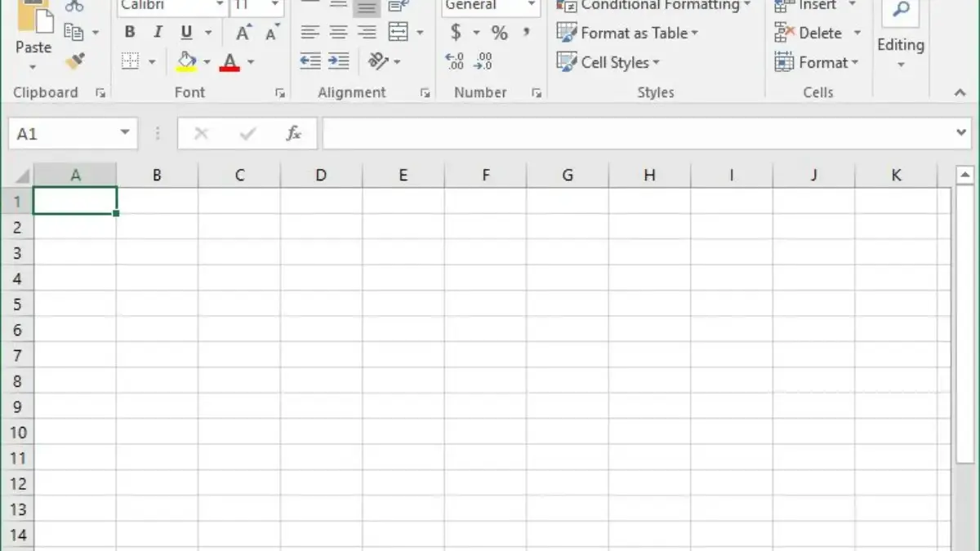Apply the Accounting Number Format dollar icon
Image resolution: width=980 pixels, height=551 pixels.
[x=456, y=33]
